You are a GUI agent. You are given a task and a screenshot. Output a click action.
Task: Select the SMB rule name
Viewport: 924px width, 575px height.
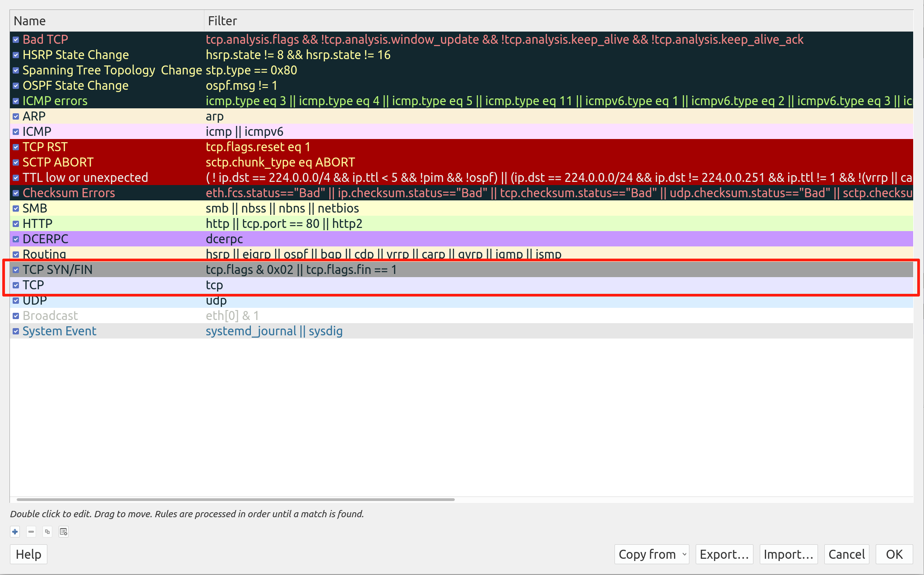point(35,209)
